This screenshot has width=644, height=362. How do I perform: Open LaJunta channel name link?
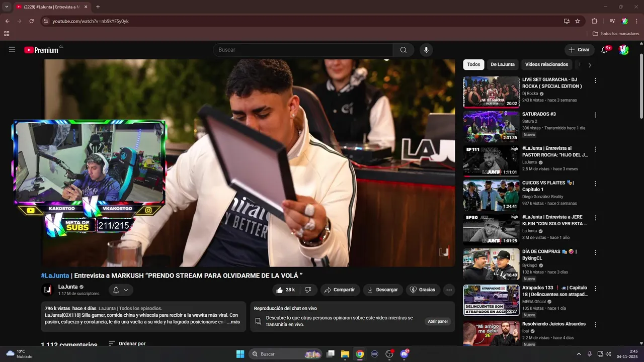(x=67, y=287)
